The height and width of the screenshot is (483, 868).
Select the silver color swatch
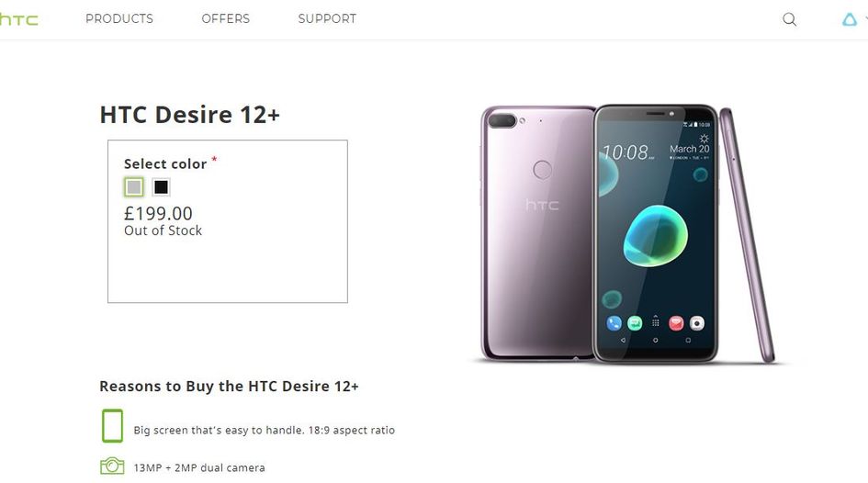(134, 187)
